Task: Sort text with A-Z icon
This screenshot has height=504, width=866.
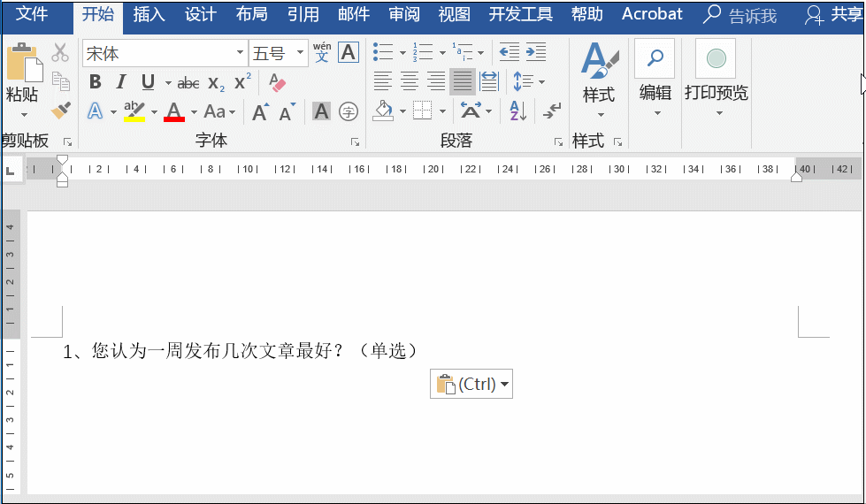Action: (x=517, y=111)
